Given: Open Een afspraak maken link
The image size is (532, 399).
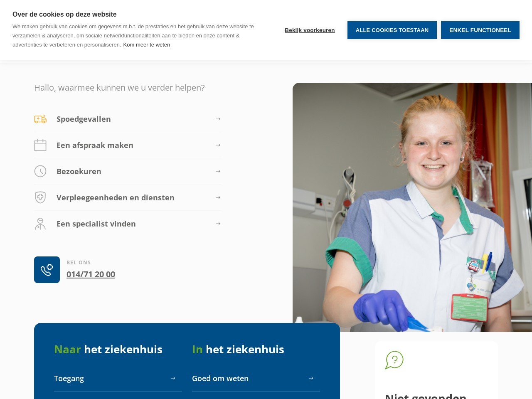Looking at the screenshot, I should pyautogui.click(x=127, y=145).
